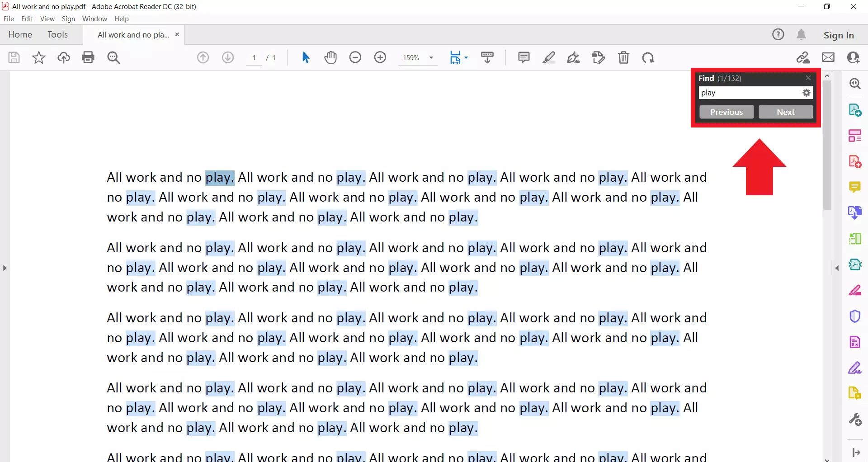Add file to starred favorites
The width and height of the screenshot is (868, 462).
(x=39, y=57)
